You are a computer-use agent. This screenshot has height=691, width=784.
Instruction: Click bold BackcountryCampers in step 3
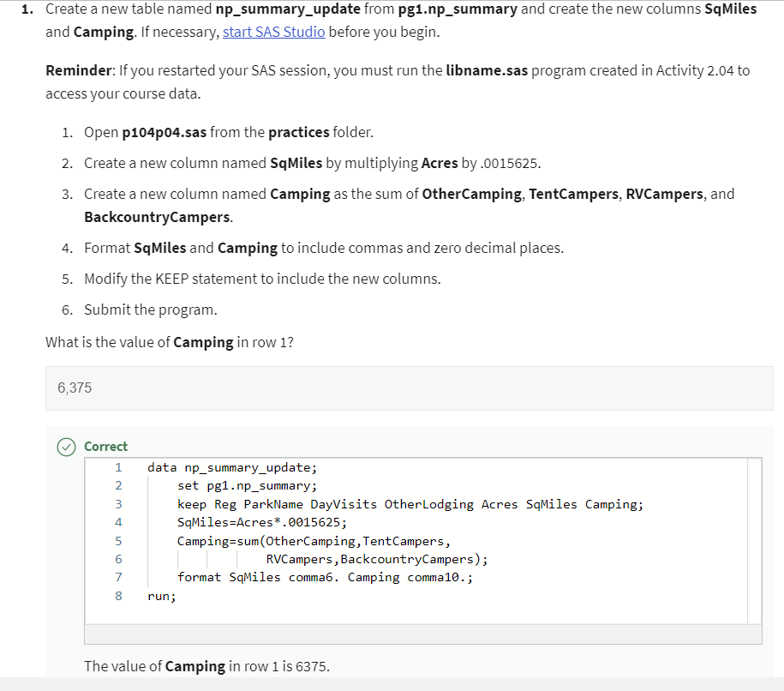[x=157, y=217]
